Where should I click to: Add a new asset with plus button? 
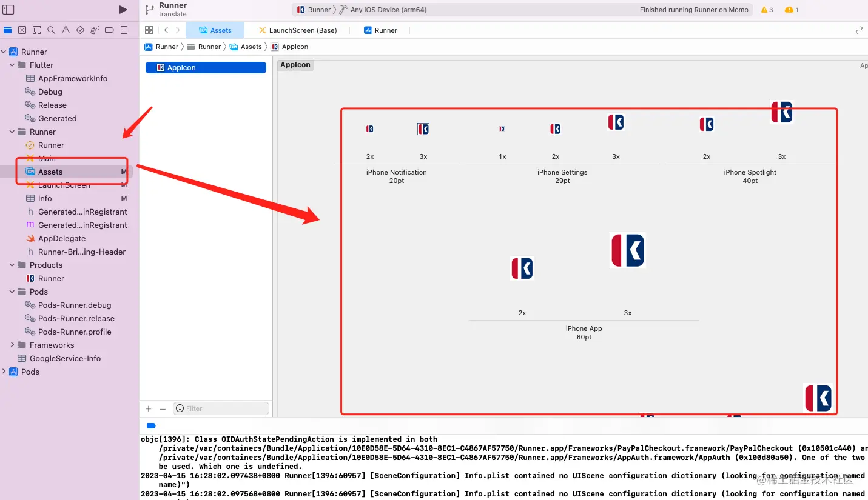pos(149,409)
